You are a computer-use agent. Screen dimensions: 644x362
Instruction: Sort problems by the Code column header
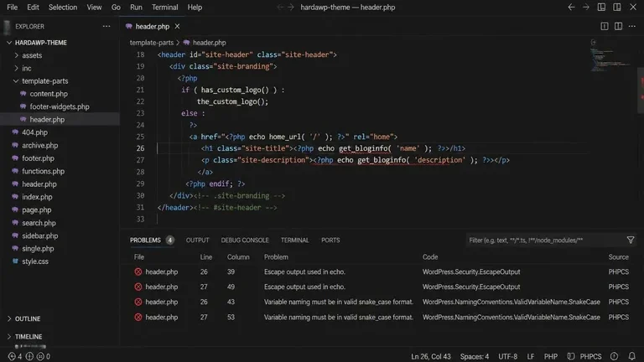[x=430, y=257]
